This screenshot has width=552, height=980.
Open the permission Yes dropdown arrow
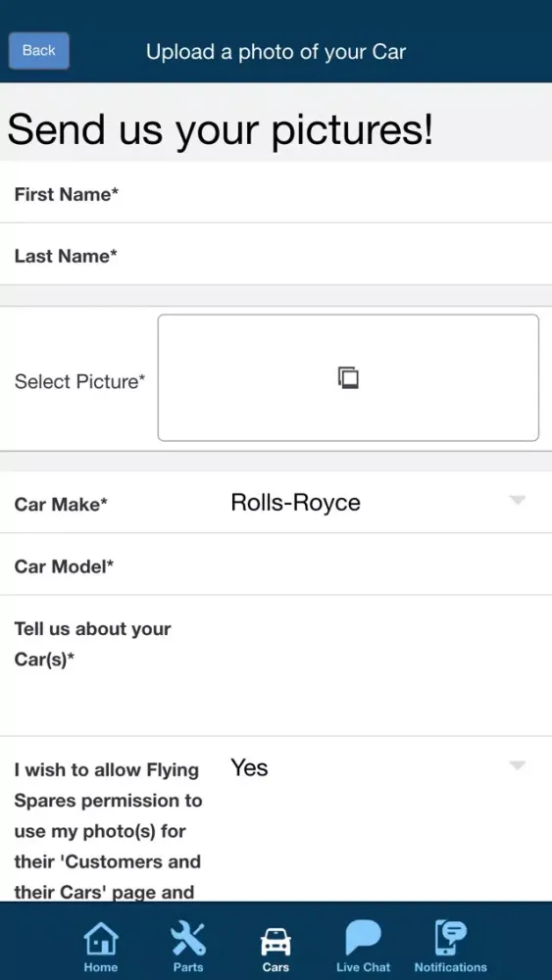coord(517,765)
